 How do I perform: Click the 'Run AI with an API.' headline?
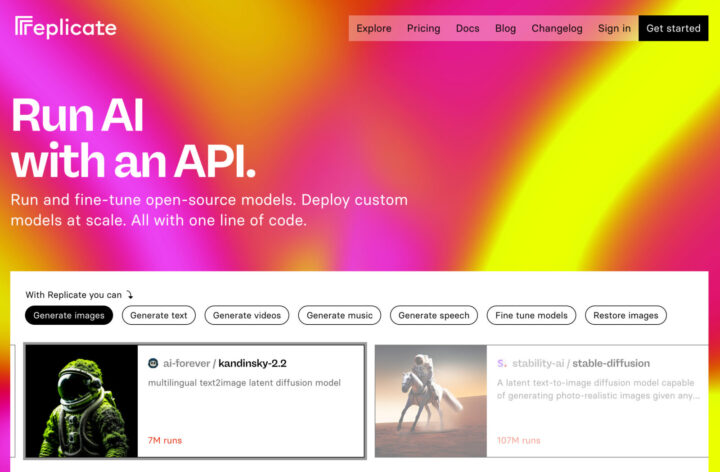tap(133, 137)
